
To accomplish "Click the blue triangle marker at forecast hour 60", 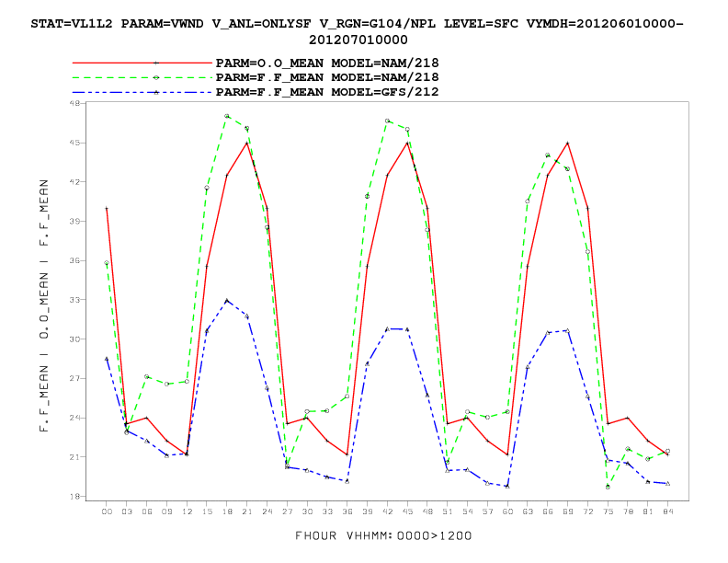I will [507, 487].
